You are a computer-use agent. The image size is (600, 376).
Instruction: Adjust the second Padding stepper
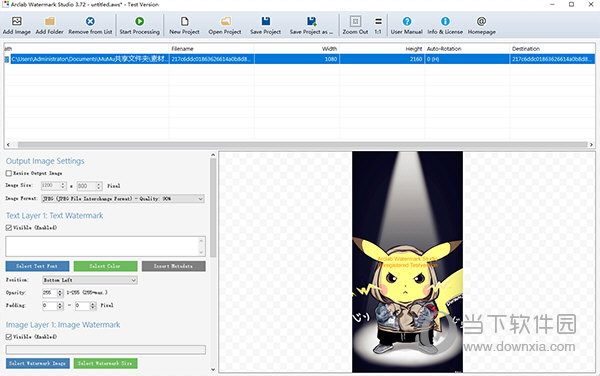click(93, 306)
